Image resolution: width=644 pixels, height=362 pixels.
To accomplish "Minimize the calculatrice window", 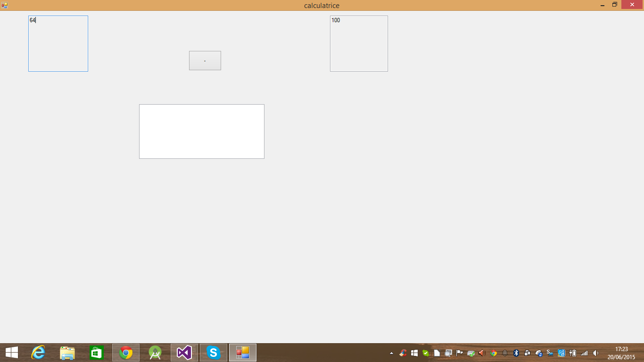I will coord(603,5).
